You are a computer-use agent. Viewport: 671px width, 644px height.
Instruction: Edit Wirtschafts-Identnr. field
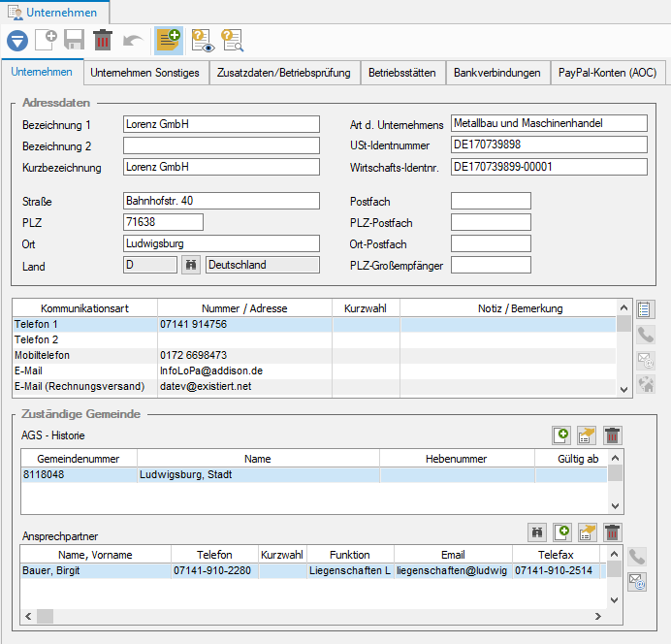tap(549, 167)
